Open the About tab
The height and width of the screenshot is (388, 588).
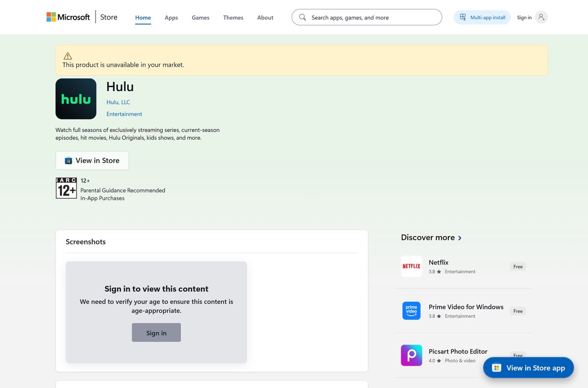point(265,18)
